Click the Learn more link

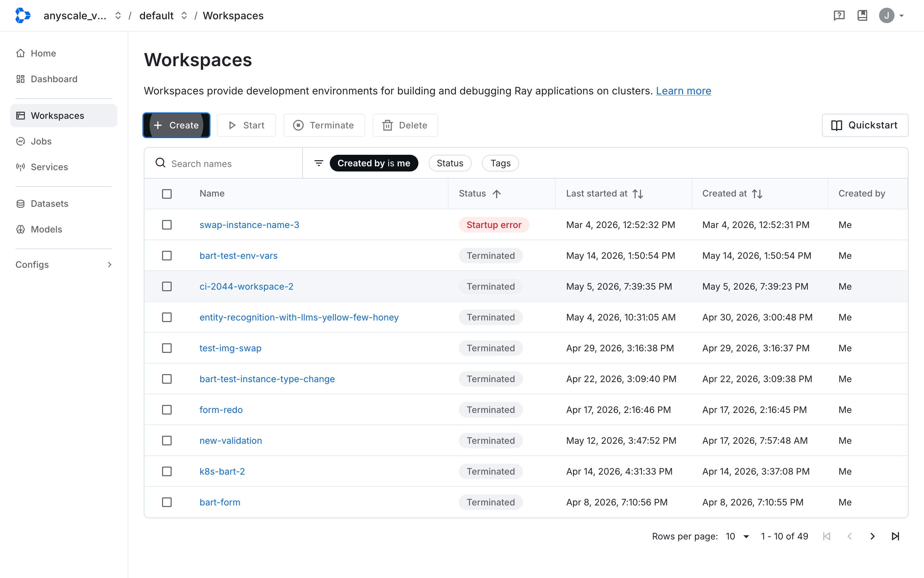pos(683,91)
